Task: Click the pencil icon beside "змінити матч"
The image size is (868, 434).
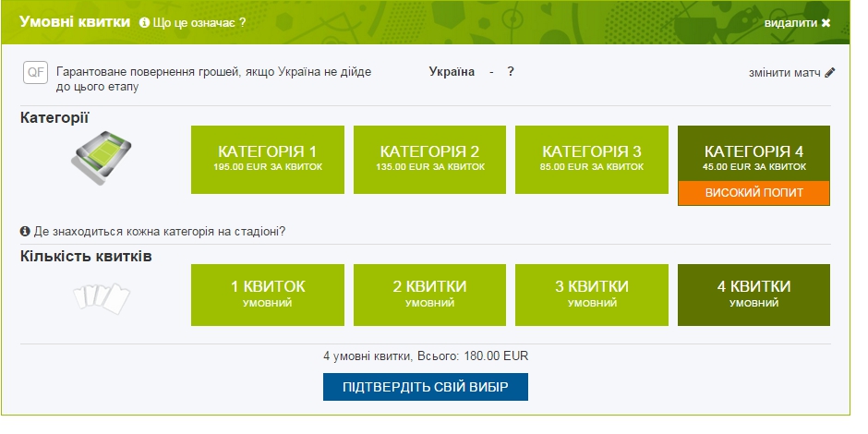Action: click(829, 73)
